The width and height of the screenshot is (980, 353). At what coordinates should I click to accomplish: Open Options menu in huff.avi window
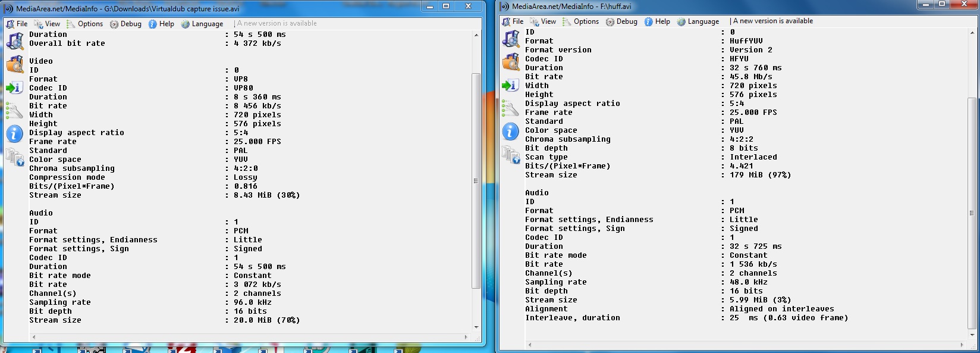pyautogui.click(x=580, y=21)
